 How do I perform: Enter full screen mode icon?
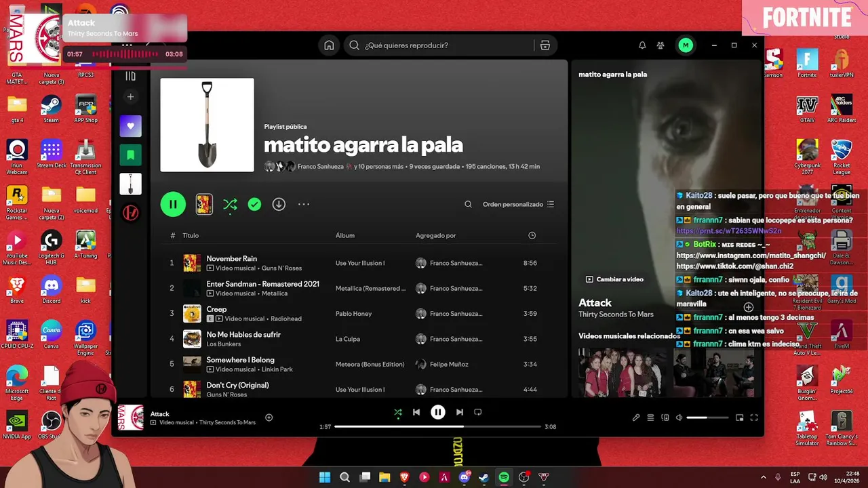(x=754, y=418)
